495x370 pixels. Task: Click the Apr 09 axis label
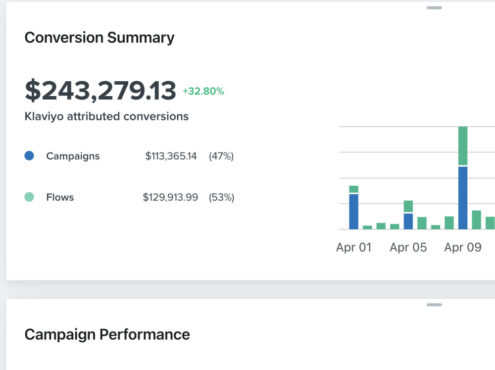(x=463, y=248)
